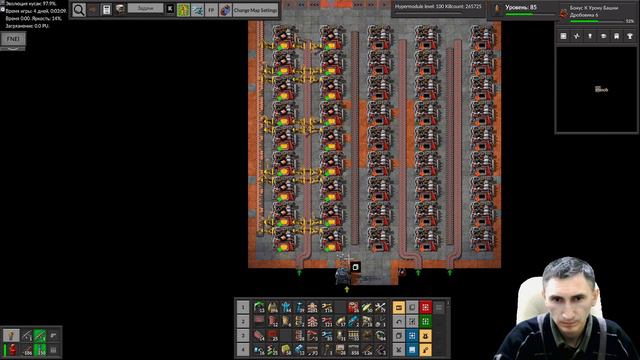
Task: Click the minimap display area
Action: 596,89
